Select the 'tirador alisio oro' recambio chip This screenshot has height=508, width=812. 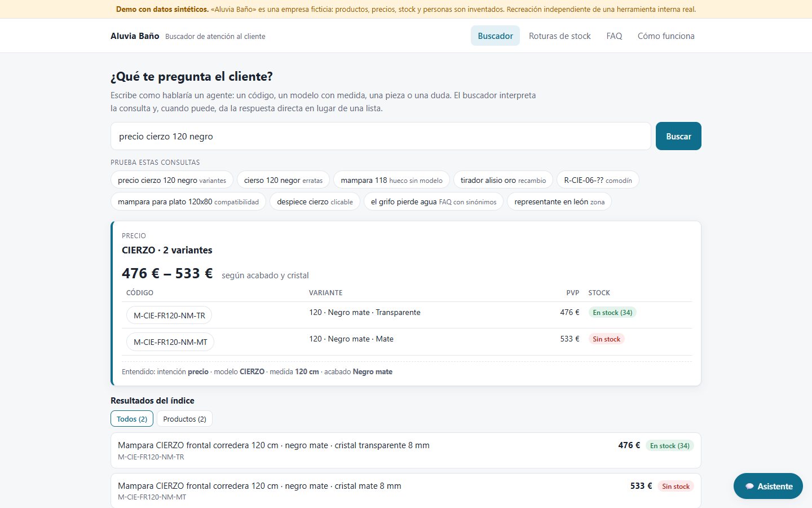pyautogui.click(x=503, y=180)
